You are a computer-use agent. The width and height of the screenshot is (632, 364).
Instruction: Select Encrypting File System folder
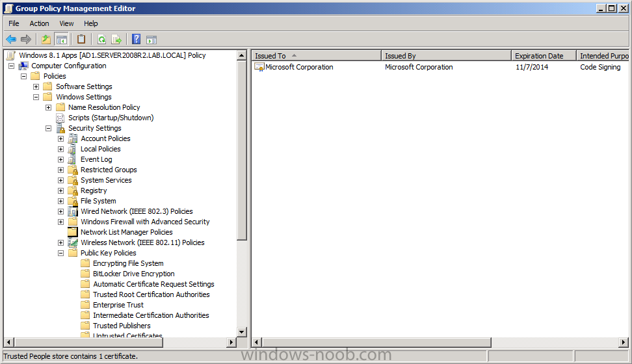(128, 263)
